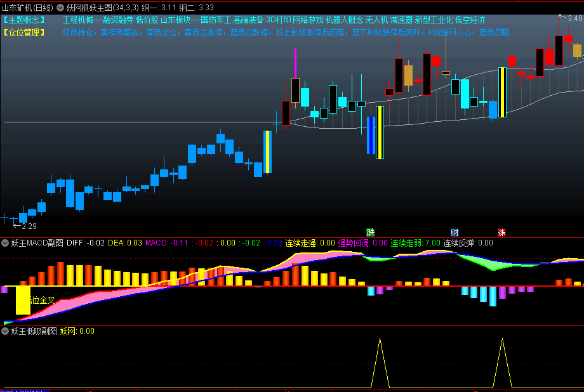Click the 国防军工 concept text
This screenshot has width=584, height=392.
(x=216, y=20)
